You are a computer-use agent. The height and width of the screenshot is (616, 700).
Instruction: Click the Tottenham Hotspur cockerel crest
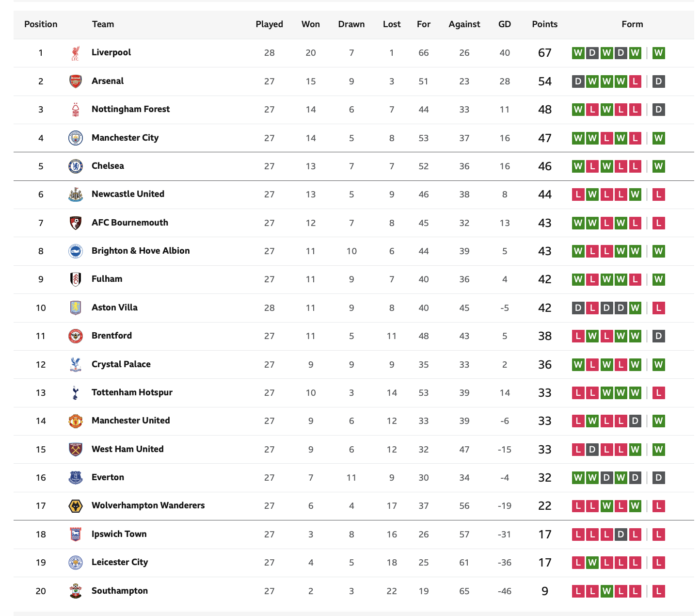75,392
